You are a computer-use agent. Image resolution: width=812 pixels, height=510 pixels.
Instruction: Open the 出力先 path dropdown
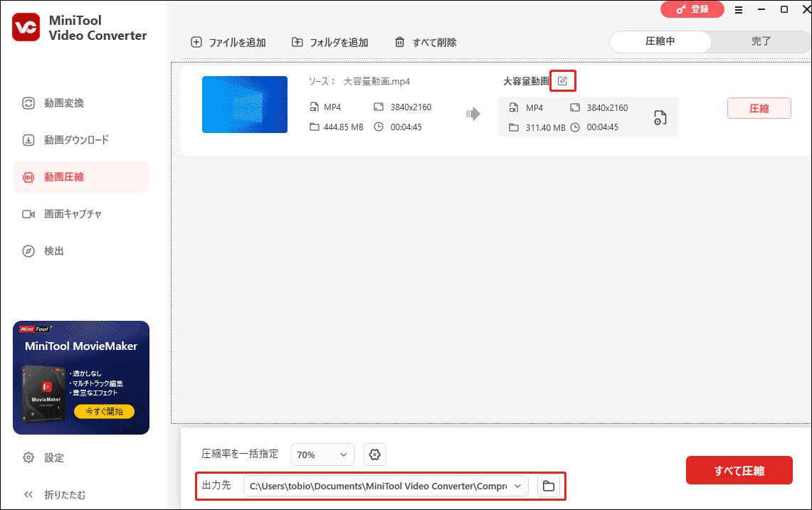386,487
